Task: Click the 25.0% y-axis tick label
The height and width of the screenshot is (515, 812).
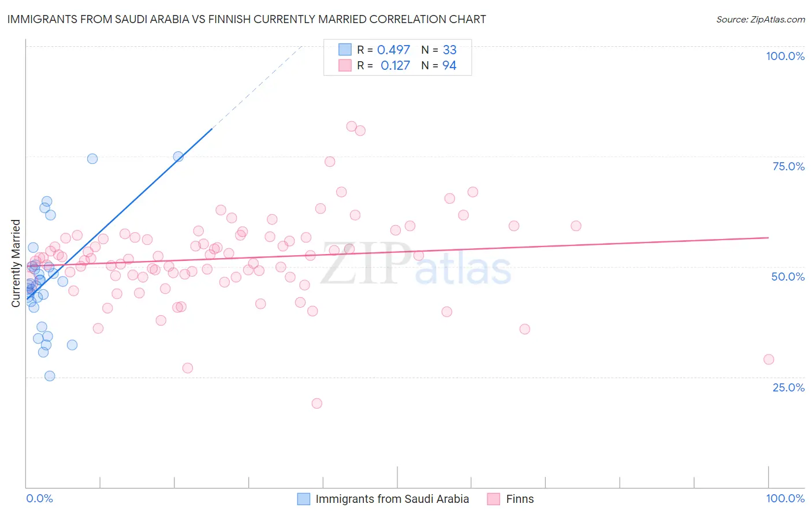Action: [x=788, y=387]
